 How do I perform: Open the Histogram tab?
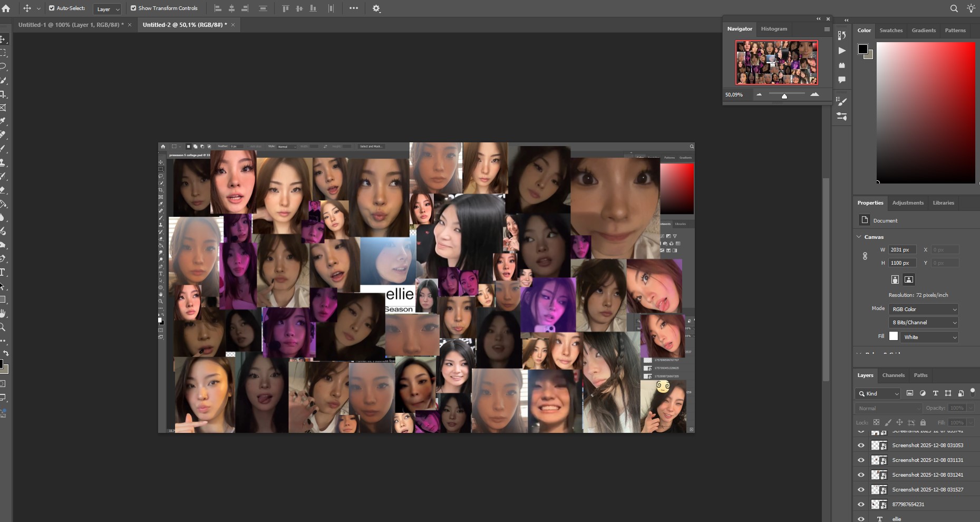(774, 29)
